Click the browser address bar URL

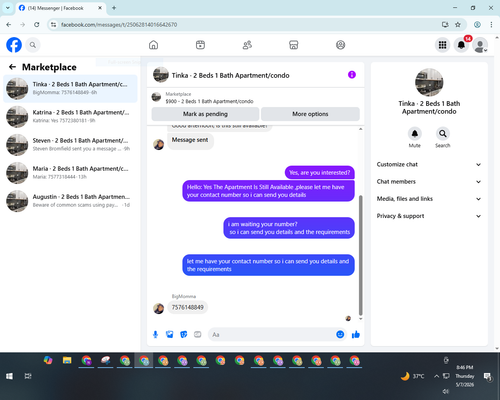click(x=119, y=25)
